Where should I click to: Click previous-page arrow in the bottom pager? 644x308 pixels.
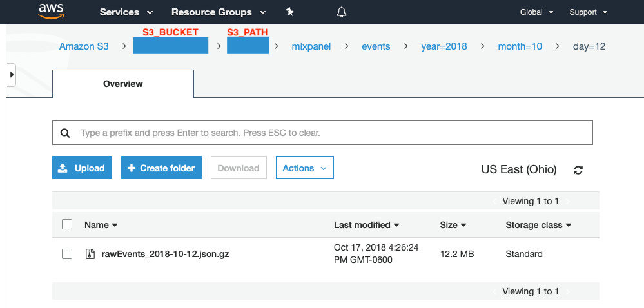click(494, 292)
